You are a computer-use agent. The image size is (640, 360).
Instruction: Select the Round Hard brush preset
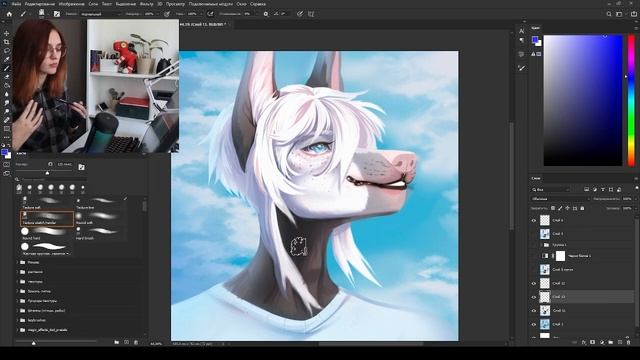(47, 233)
